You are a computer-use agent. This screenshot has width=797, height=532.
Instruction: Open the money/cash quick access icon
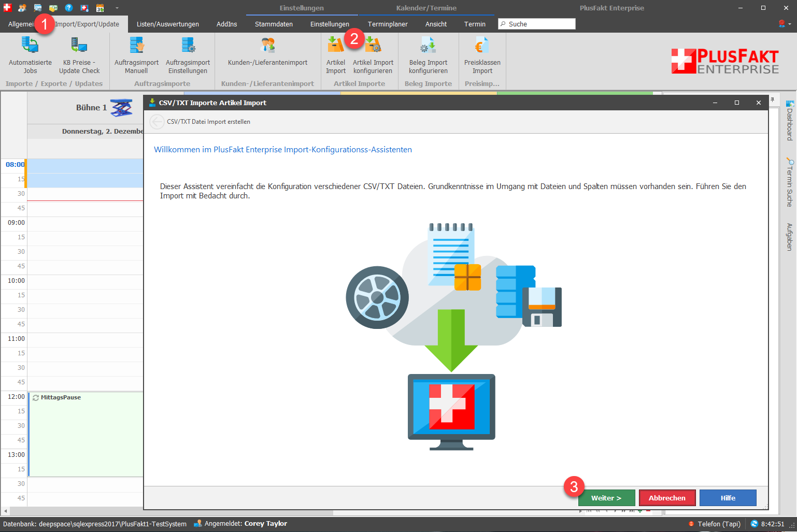coord(53,8)
